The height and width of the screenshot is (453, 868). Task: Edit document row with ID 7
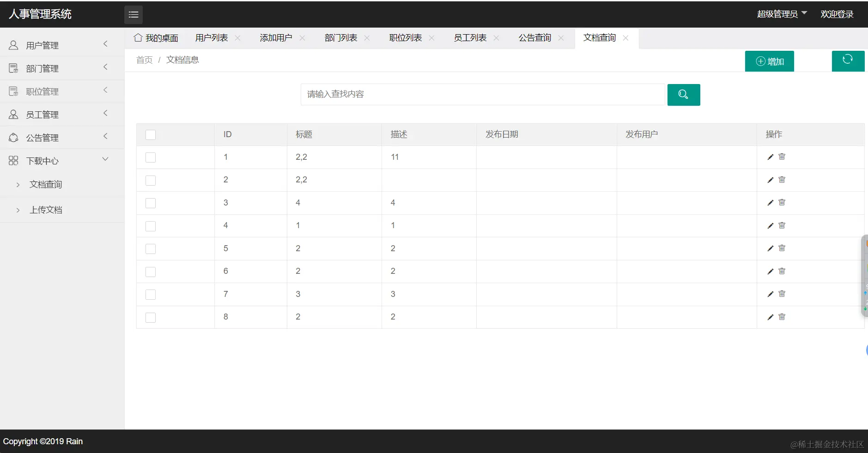(770, 294)
